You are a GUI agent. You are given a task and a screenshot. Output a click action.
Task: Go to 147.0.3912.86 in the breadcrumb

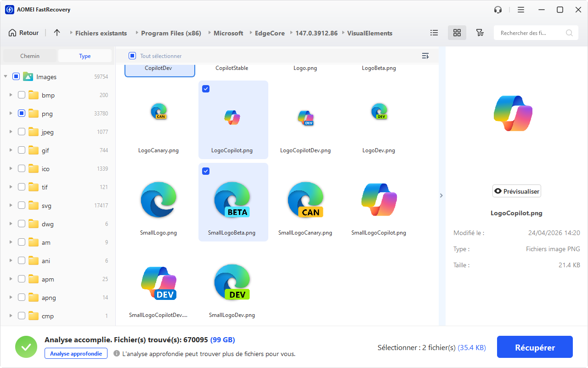[x=317, y=33]
